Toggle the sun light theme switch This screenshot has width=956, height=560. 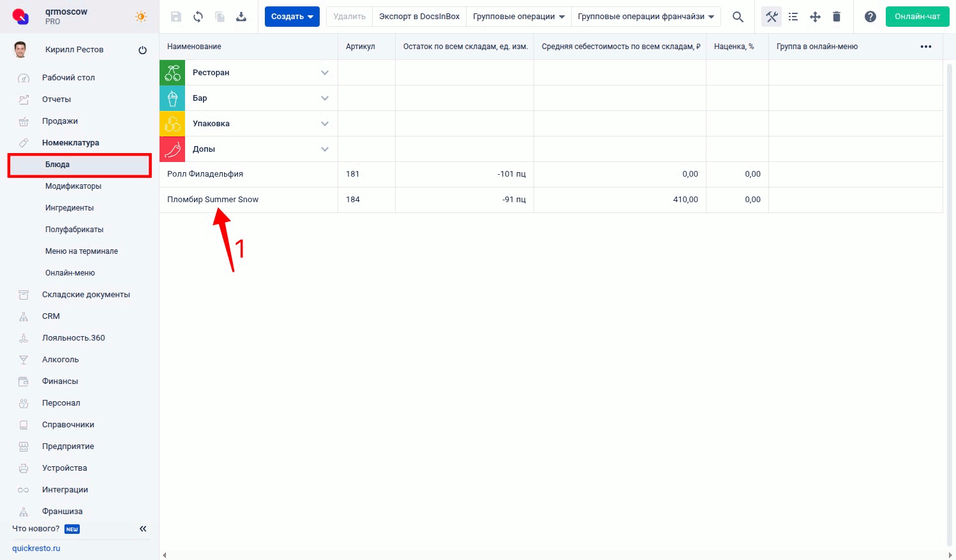tap(141, 17)
